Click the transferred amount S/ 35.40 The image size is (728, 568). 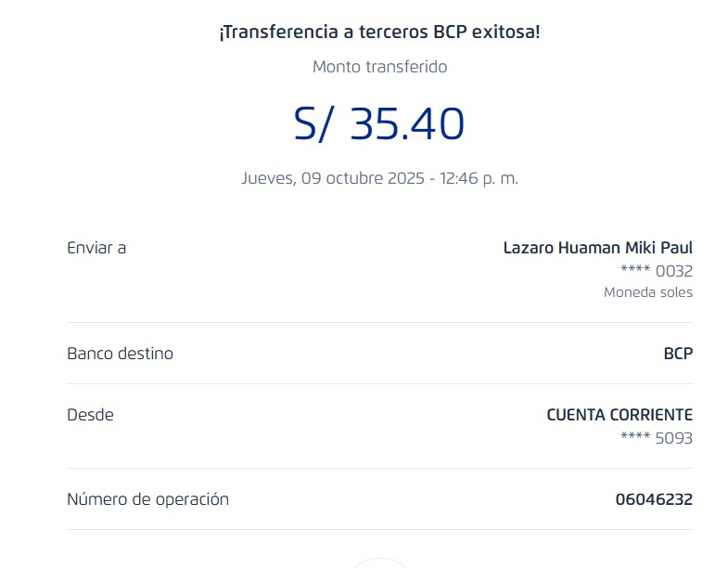378,124
